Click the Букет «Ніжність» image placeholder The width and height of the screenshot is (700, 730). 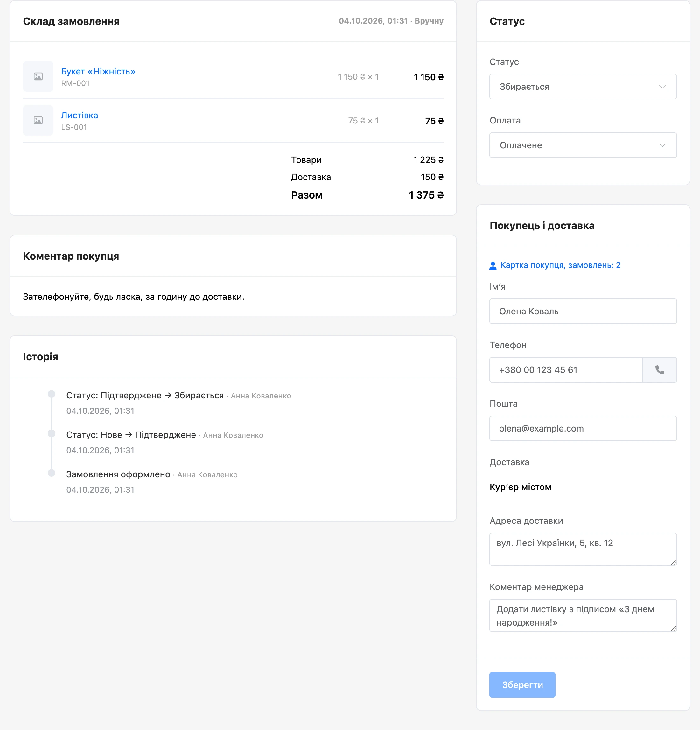[x=38, y=76]
